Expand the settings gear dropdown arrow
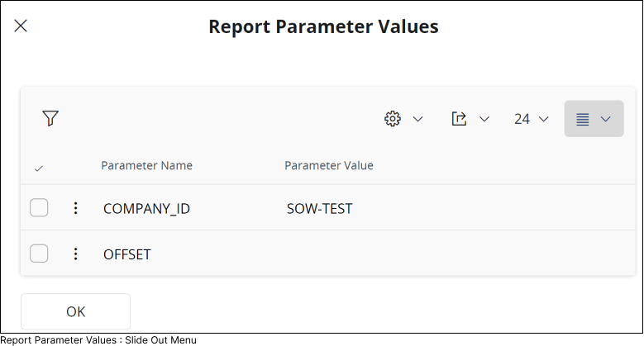 [x=417, y=119]
